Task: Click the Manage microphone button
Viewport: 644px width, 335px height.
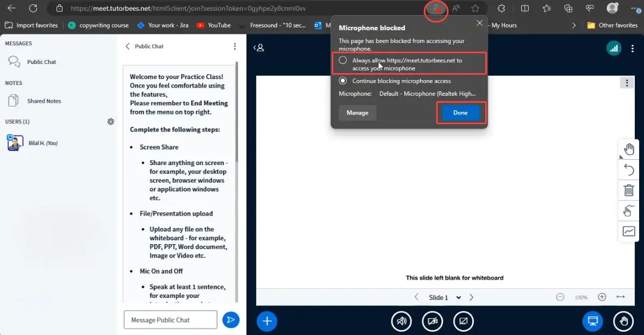Action: (358, 113)
